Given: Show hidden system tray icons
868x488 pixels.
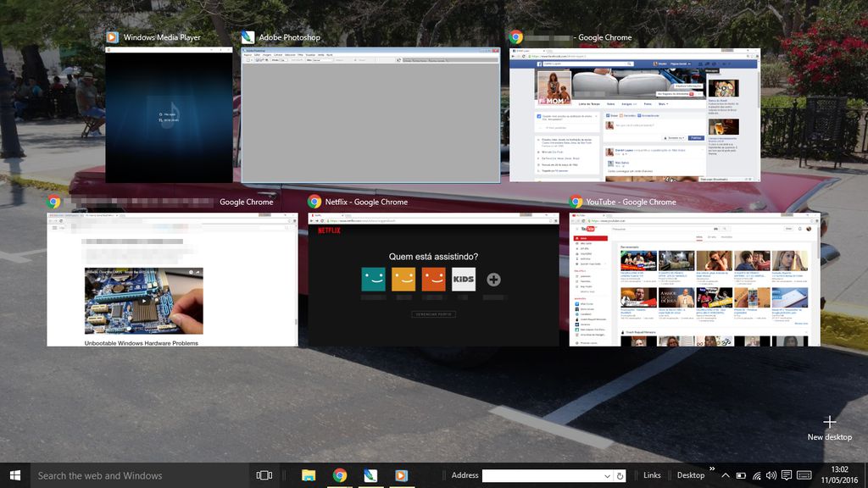Looking at the screenshot, I should click(x=726, y=475).
